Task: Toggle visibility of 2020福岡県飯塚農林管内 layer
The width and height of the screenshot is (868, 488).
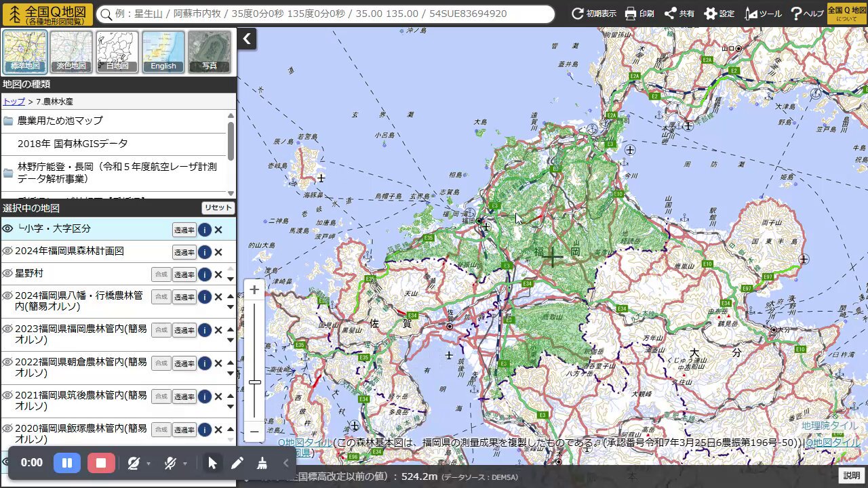Action: pyautogui.click(x=7, y=429)
